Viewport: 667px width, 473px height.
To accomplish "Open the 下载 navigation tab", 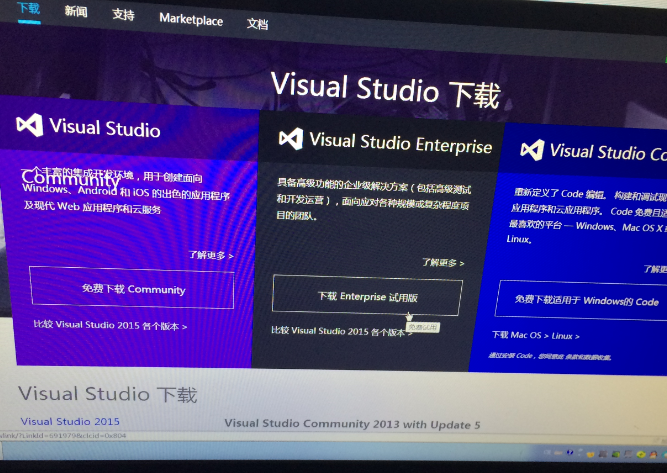I will pyautogui.click(x=29, y=8).
